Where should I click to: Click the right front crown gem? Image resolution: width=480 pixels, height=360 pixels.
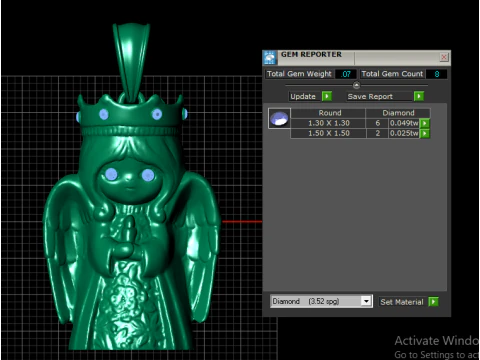[157, 114]
